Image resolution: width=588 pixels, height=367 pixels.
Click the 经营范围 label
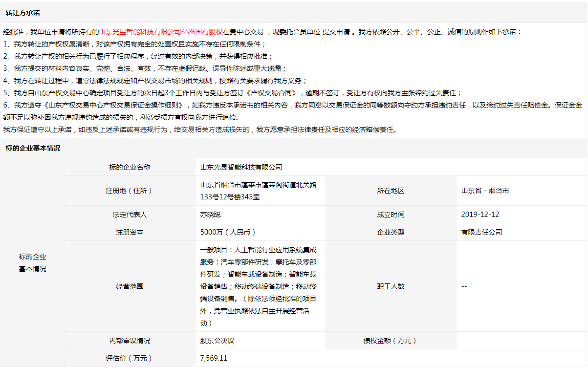[x=130, y=286]
